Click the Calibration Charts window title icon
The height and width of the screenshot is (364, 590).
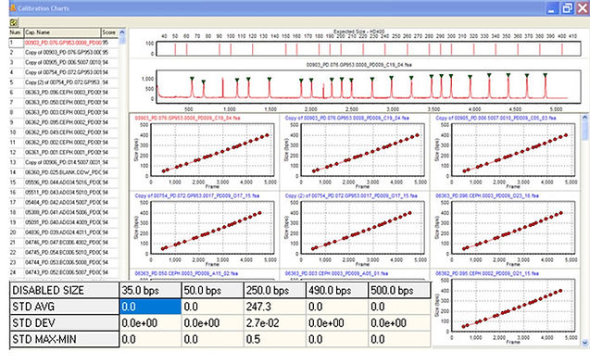13,7
